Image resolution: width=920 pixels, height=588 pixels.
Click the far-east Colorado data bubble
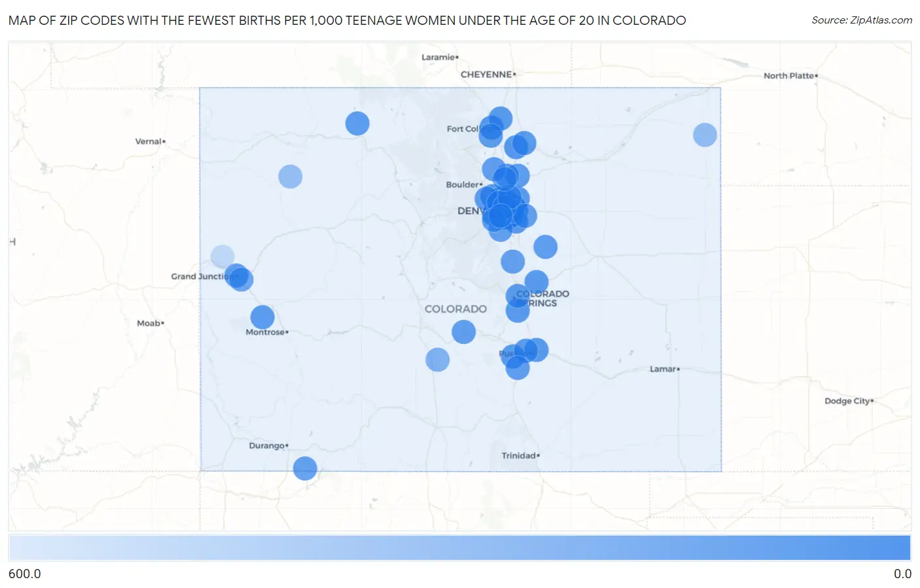[x=705, y=135]
